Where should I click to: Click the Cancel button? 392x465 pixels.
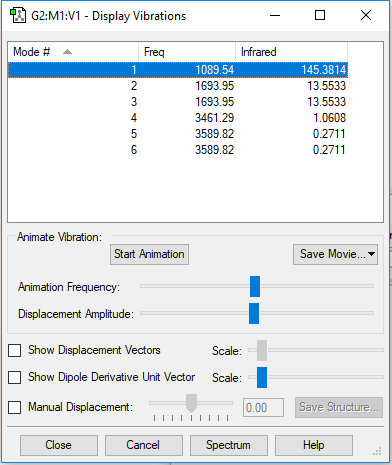(x=144, y=445)
